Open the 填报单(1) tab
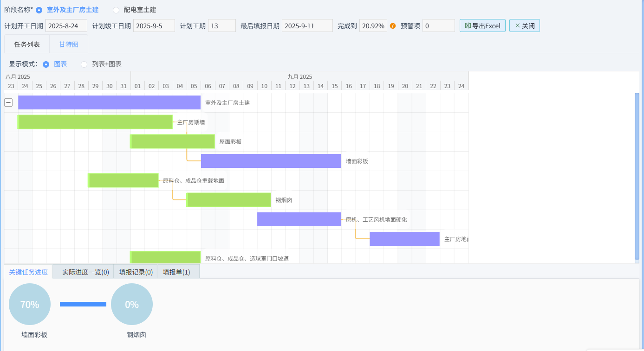The width and height of the screenshot is (644, 351). click(176, 272)
